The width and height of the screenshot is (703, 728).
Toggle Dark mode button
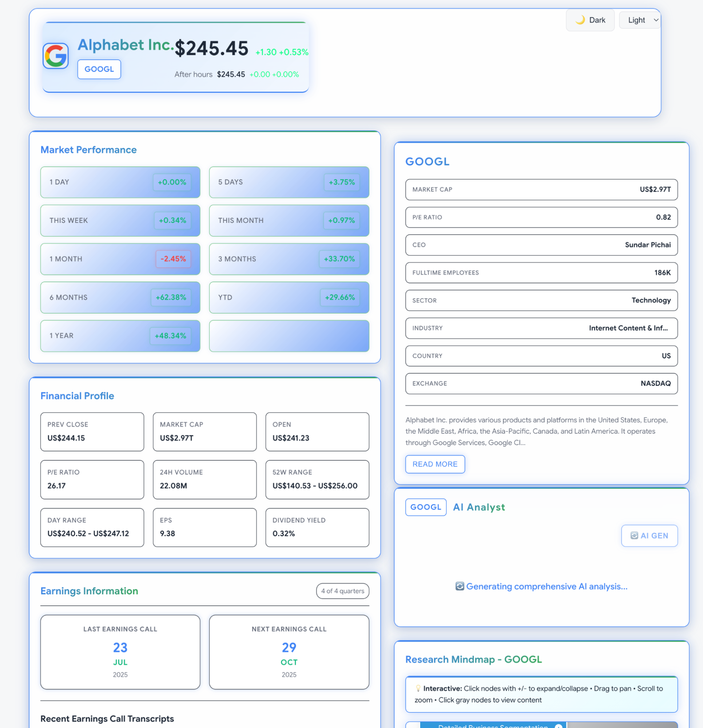[590, 20]
